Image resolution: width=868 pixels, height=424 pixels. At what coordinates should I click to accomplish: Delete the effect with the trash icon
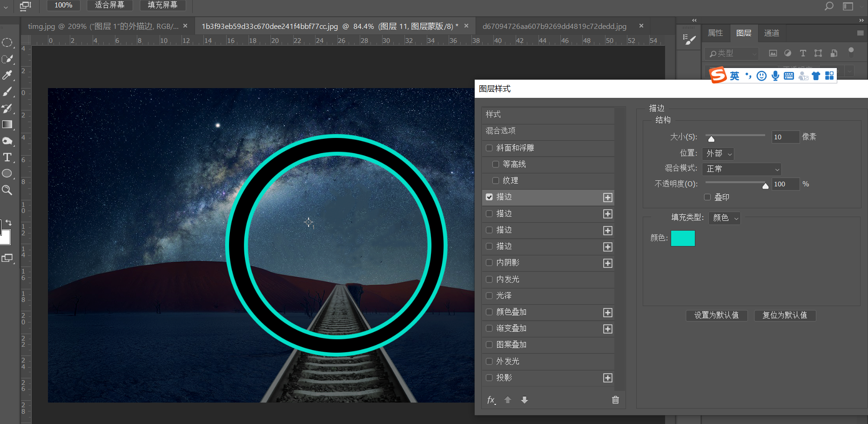click(615, 400)
